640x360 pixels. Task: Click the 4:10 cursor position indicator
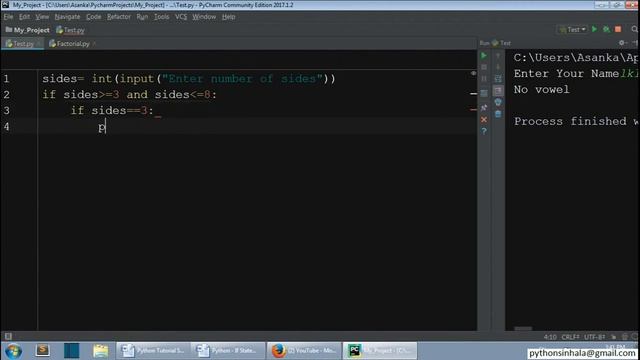(550, 337)
